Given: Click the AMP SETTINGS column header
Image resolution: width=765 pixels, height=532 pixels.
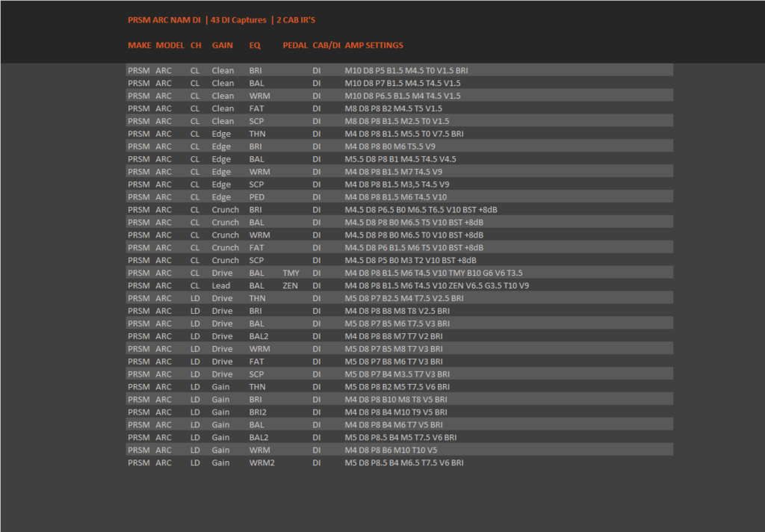Looking at the screenshot, I should pos(374,46).
